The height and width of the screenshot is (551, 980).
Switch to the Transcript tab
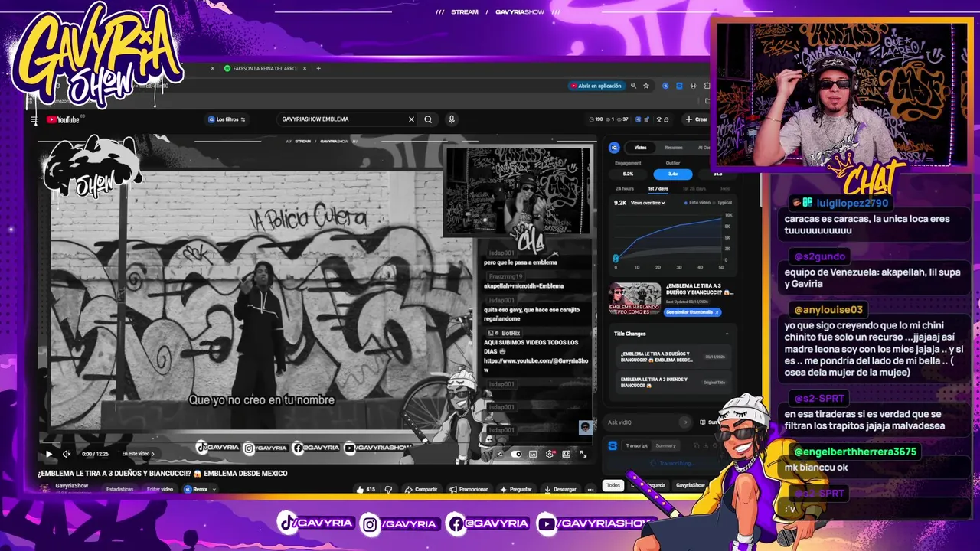tap(636, 445)
